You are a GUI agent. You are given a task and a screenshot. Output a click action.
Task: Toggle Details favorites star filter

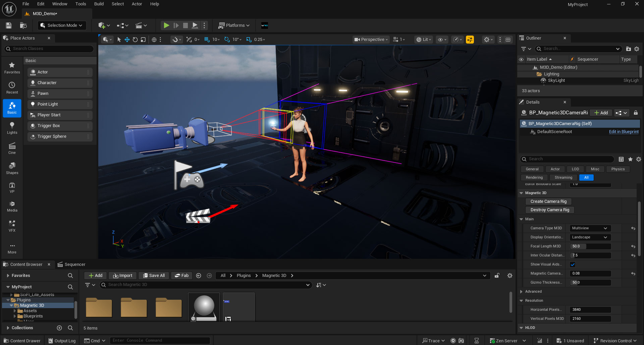point(630,159)
